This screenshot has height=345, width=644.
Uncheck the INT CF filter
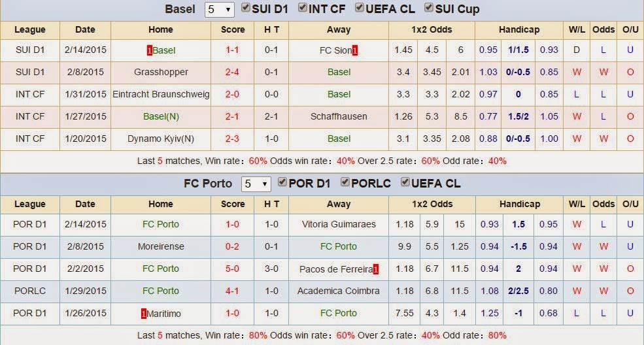303,8
